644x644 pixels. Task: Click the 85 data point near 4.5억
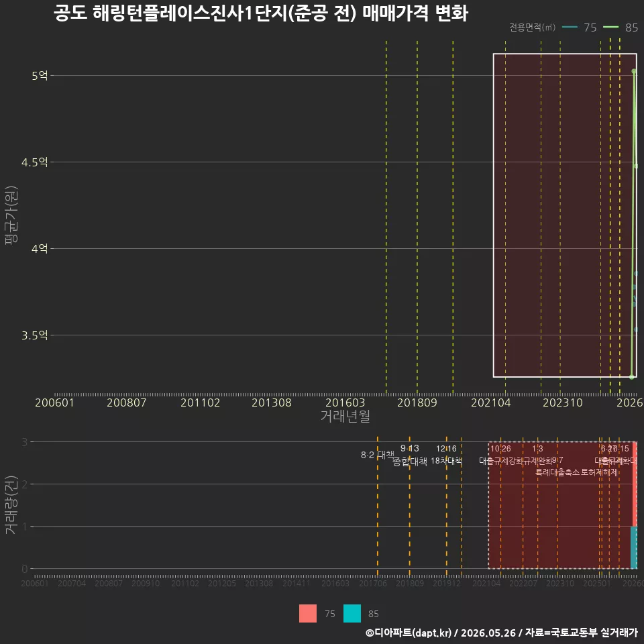coord(636,166)
